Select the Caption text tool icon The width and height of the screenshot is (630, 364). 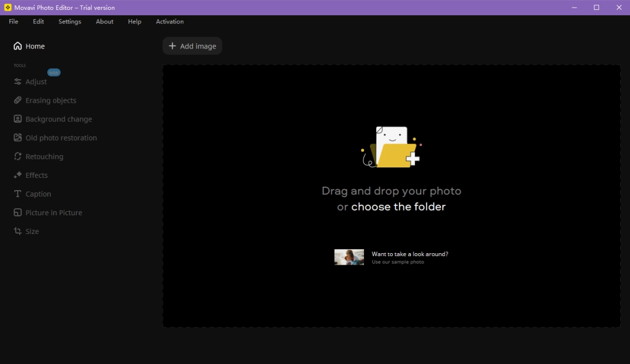17,194
